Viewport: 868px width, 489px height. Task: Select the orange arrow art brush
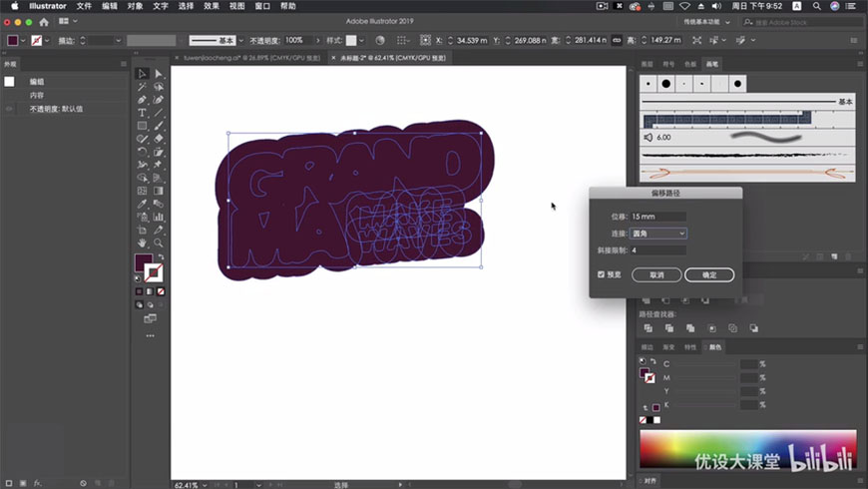pos(747,174)
